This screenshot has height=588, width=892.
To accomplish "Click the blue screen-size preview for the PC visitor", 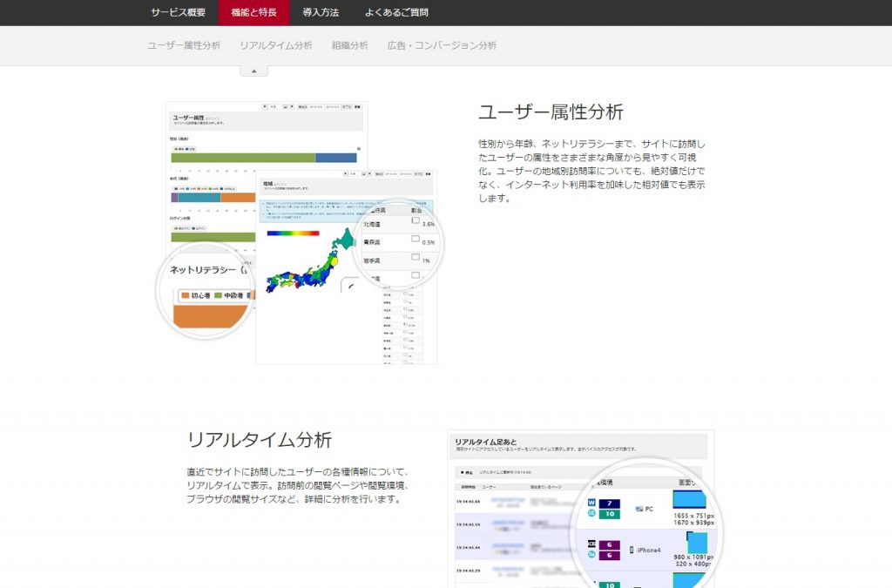I will click(x=689, y=500).
